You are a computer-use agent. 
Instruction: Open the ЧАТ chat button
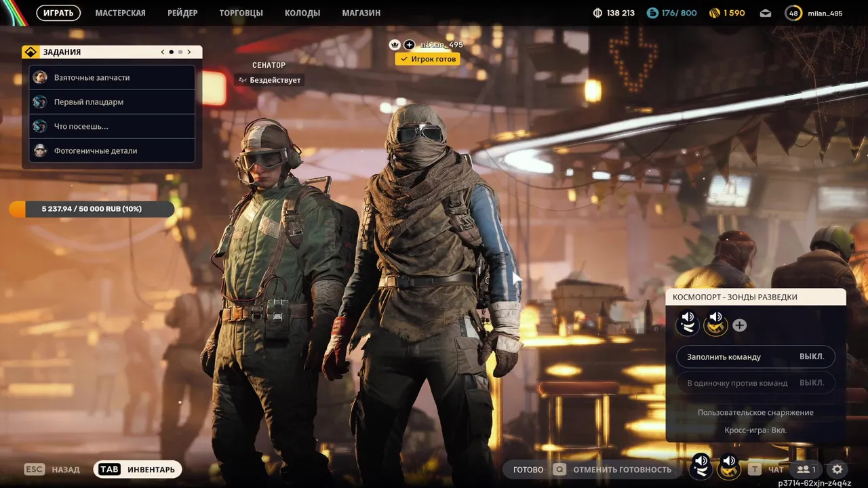click(x=776, y=469)
